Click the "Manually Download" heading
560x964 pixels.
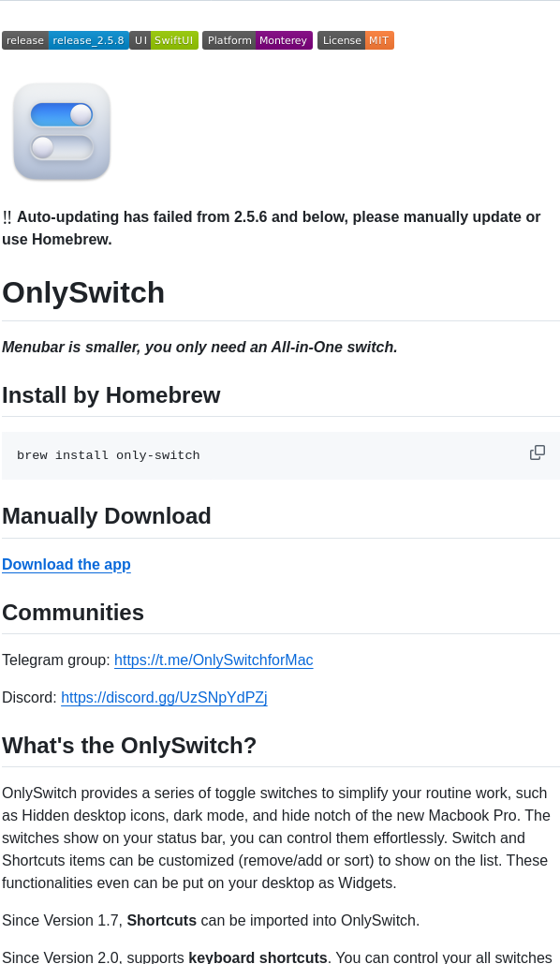click(107, 516)
